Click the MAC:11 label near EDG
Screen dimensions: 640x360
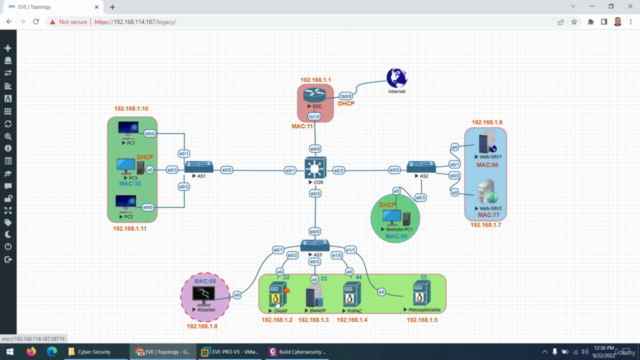(302, 126)
